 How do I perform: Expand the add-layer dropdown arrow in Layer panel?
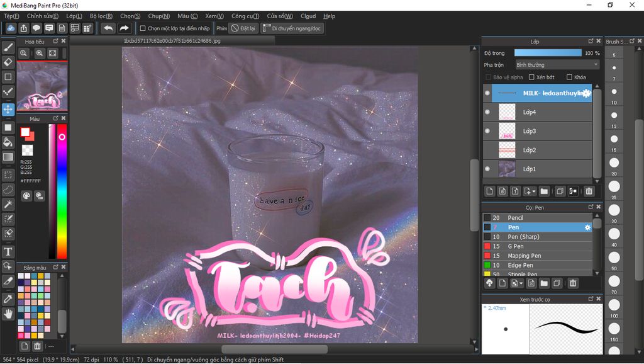(x=534, y=191)
